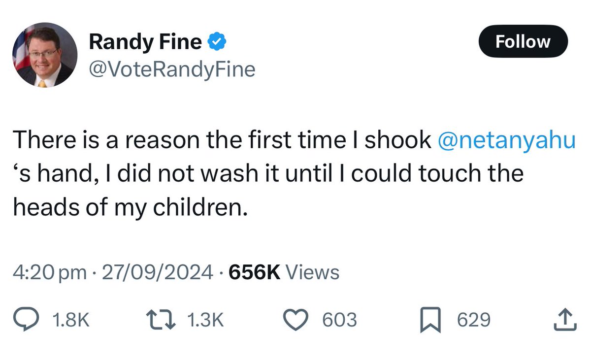Like the tweet with the heart icon
591x364 pixels.
coord(299,320)
